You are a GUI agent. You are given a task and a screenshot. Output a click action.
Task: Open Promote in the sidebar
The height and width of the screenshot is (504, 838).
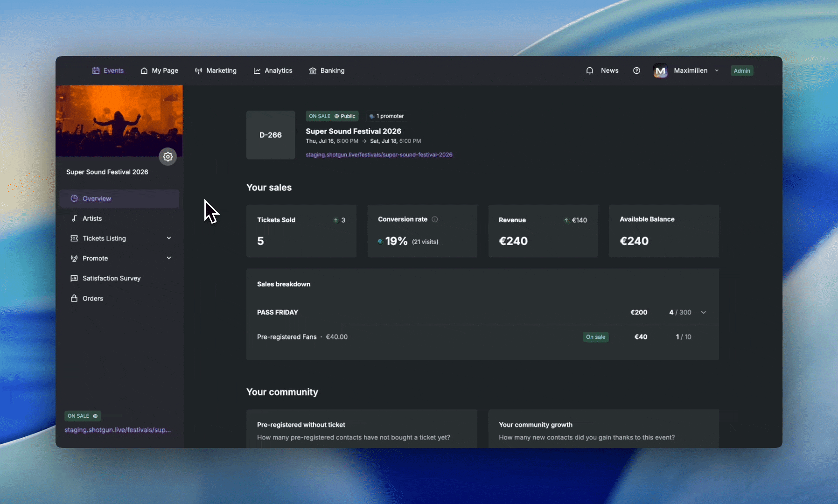click(x=119, y=258)
